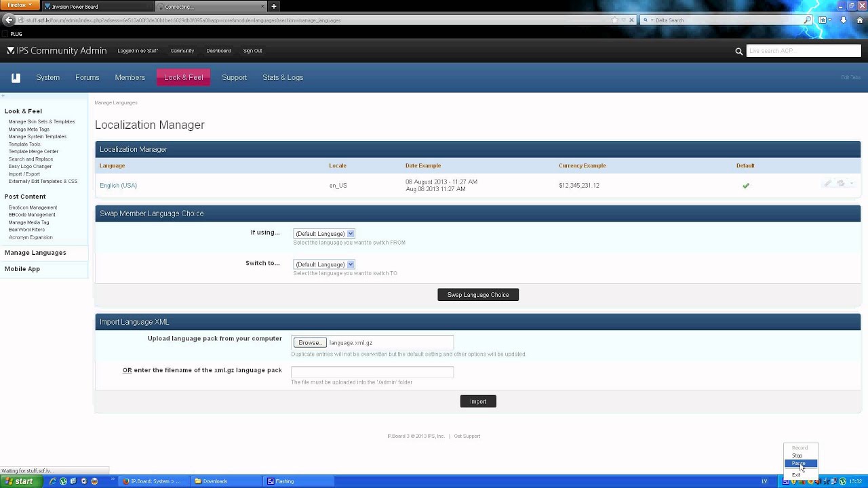Open Manage Meta Tags sidebar link

(x=29, y=129)
